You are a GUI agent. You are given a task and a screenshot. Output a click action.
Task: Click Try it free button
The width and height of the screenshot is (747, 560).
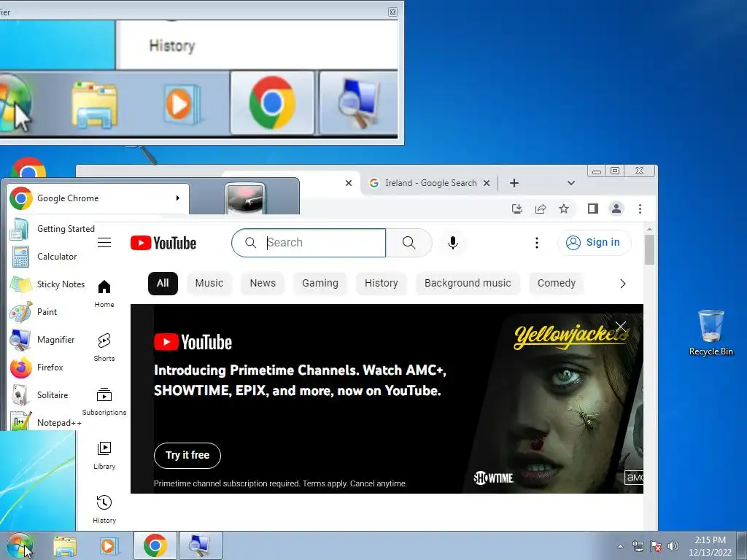[187, 455]
